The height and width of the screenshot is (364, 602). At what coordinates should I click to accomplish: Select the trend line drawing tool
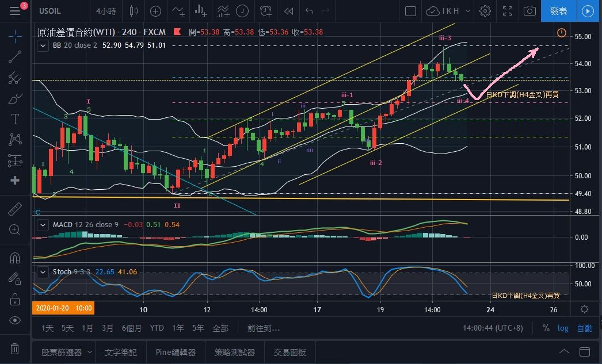click(16, 56)
